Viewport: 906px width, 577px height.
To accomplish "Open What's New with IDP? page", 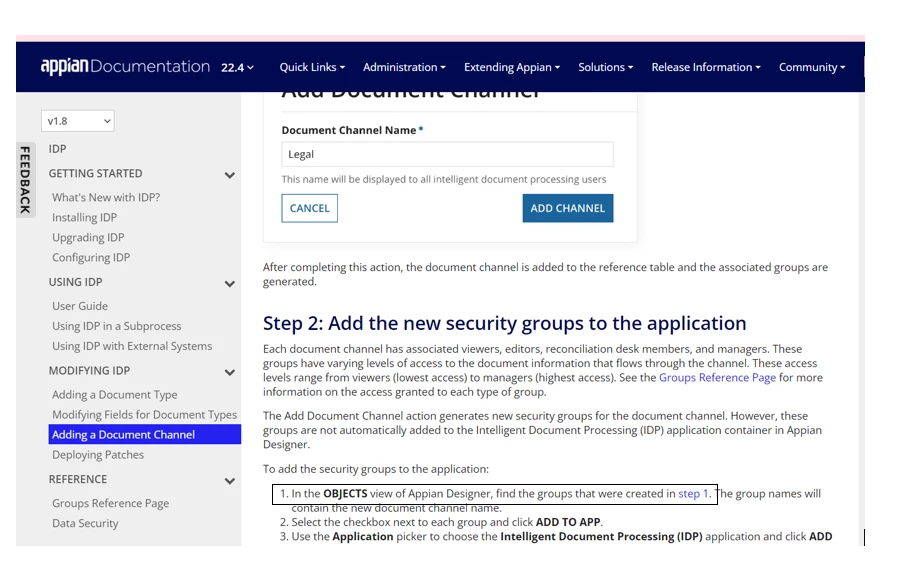I will [x=106, y=198].
